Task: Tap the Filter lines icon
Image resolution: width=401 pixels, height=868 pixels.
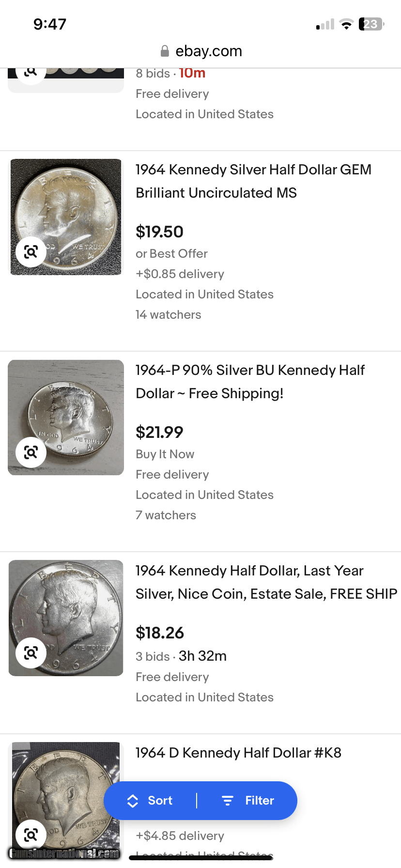Action: click(227, 801)
